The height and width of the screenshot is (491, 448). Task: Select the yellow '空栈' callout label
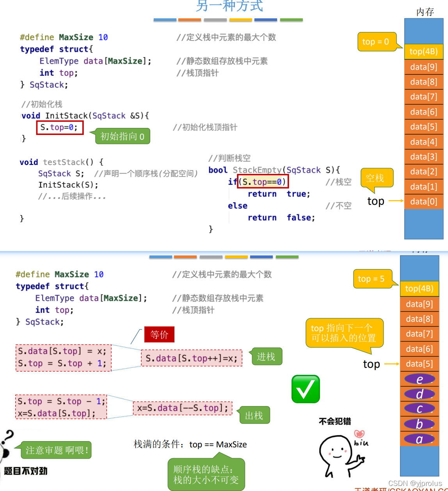pyautogui.click(x=376, y=178)
